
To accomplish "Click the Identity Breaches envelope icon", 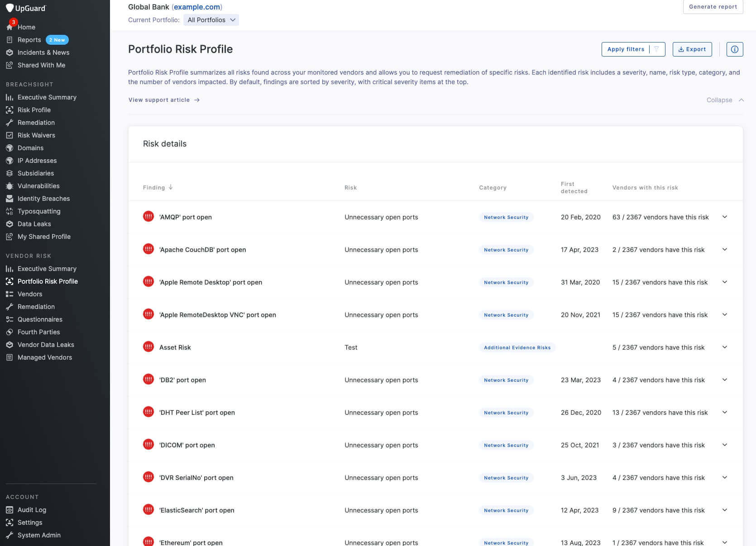I will pos(10,199).
